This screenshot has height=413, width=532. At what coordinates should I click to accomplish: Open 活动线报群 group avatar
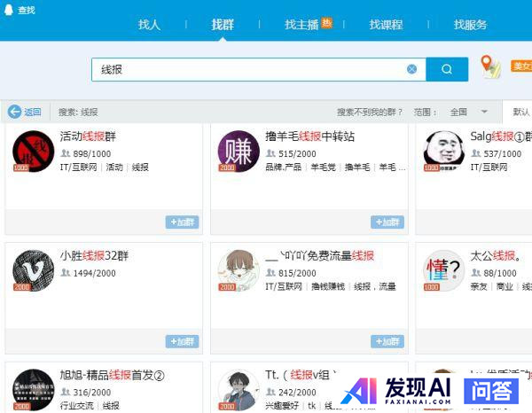click(x=34, y=151)
